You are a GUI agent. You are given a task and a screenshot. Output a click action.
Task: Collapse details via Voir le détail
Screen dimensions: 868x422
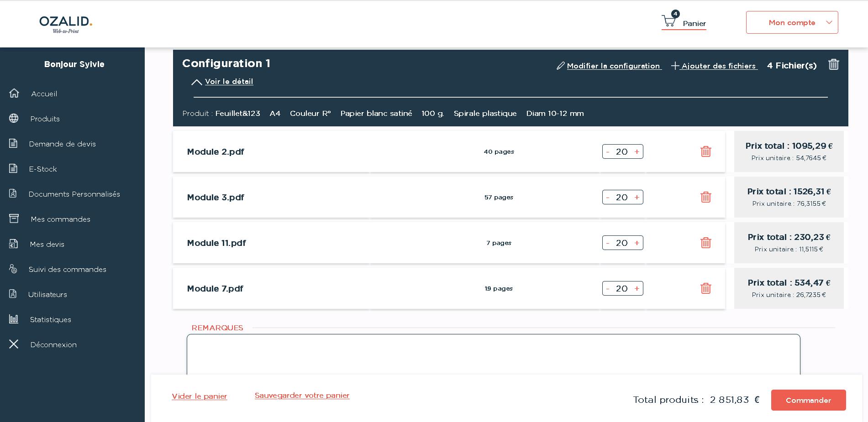click(x=228, y=82)
